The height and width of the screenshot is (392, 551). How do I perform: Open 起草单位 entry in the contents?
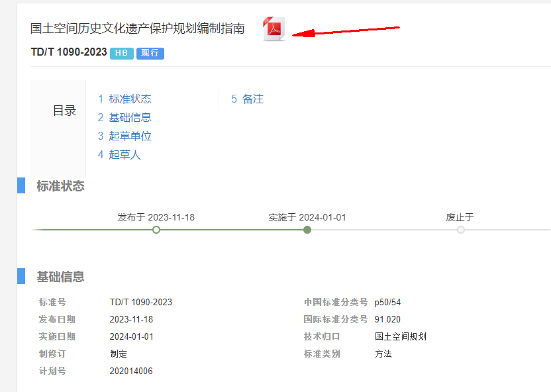tap(125, 136)
